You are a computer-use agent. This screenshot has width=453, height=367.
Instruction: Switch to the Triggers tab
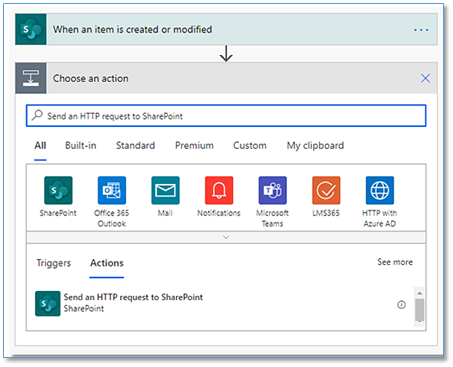[x=54, y=263]
